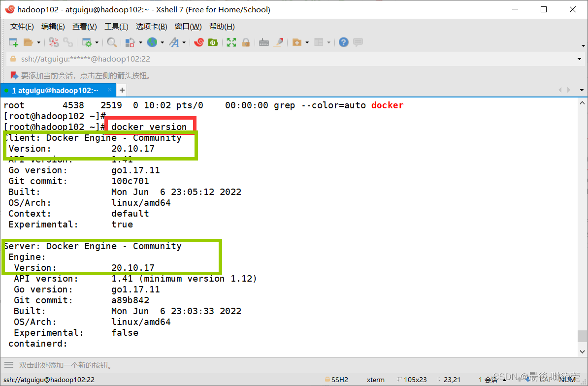Open the 窗口(W) menu
The height and width of the screenshot is (386, 588).
point(188,27)
